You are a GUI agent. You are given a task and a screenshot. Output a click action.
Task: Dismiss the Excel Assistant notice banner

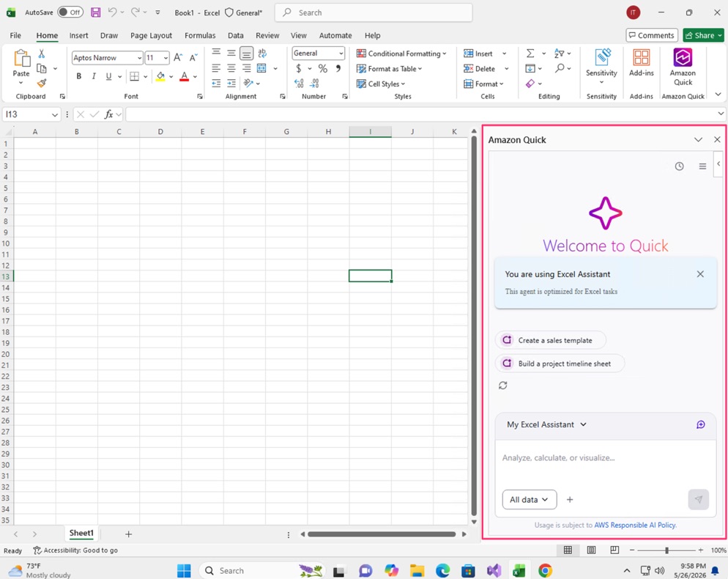[x=700, y=274]
